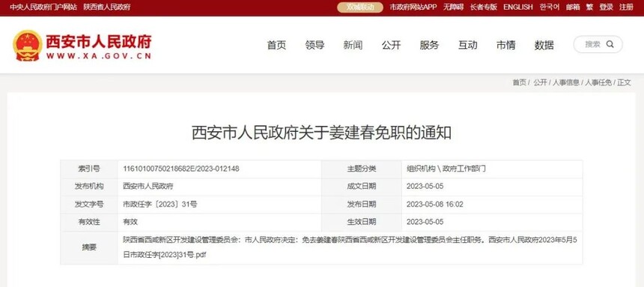Click the 注册 register link

tap(626, 7)
